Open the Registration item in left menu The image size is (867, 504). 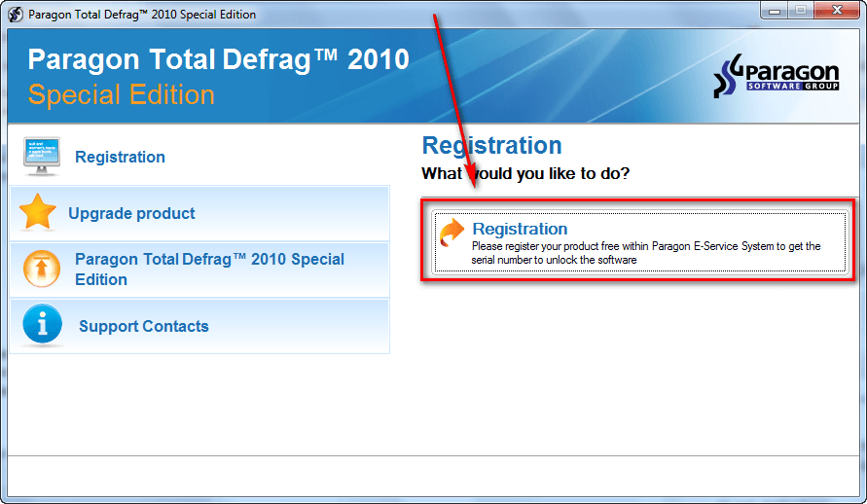point(199,157)
